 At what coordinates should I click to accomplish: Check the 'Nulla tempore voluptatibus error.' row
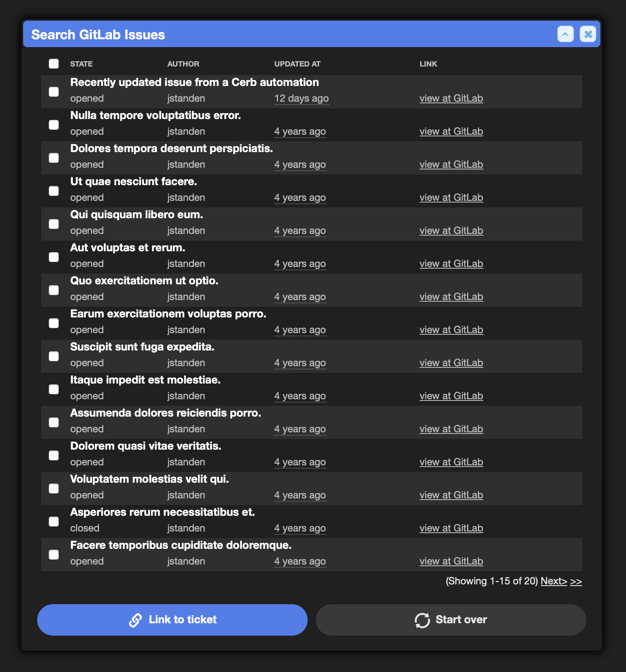54,125
